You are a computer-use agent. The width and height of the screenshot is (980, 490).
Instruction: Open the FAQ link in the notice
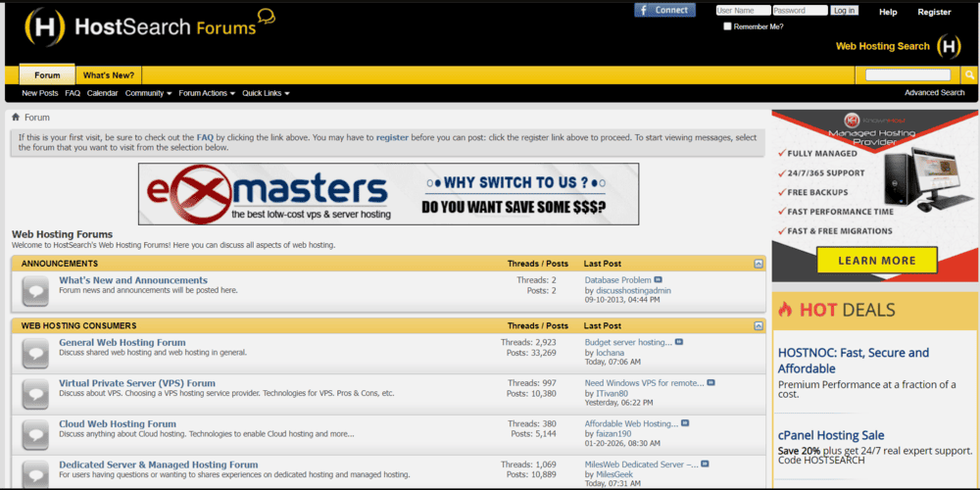coord(205,137)
